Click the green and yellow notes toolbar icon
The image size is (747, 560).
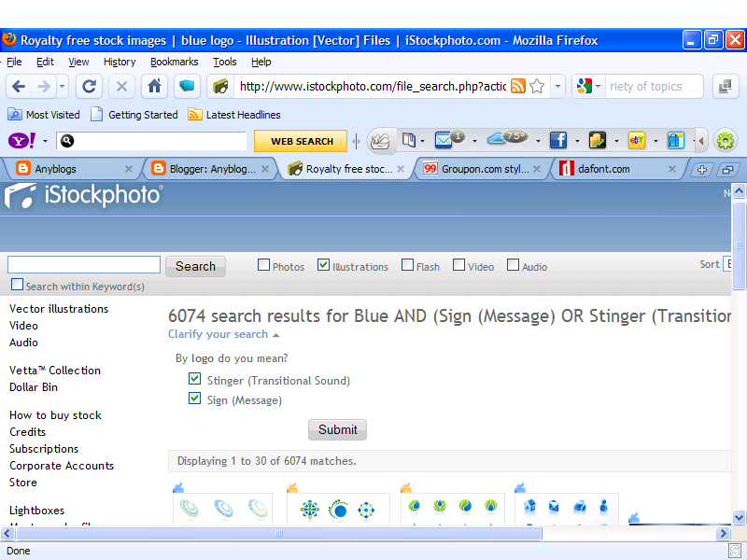(597, 141)
